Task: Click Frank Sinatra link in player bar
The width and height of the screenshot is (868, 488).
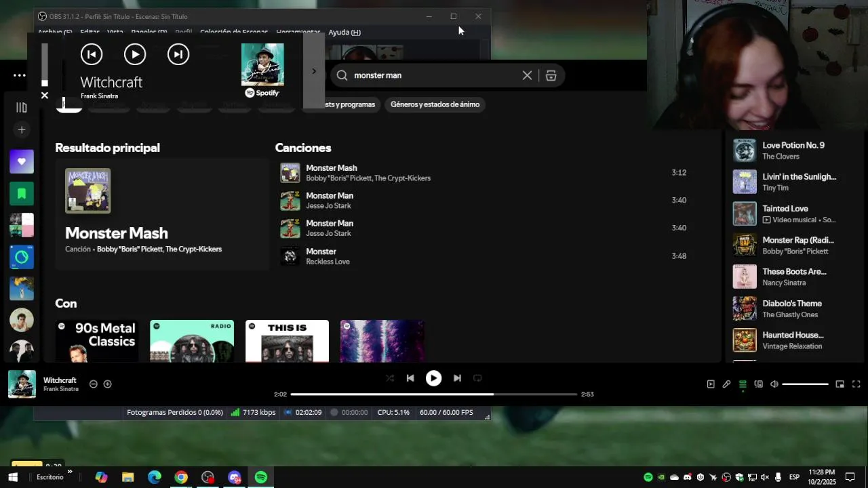Action: point(61,389)
